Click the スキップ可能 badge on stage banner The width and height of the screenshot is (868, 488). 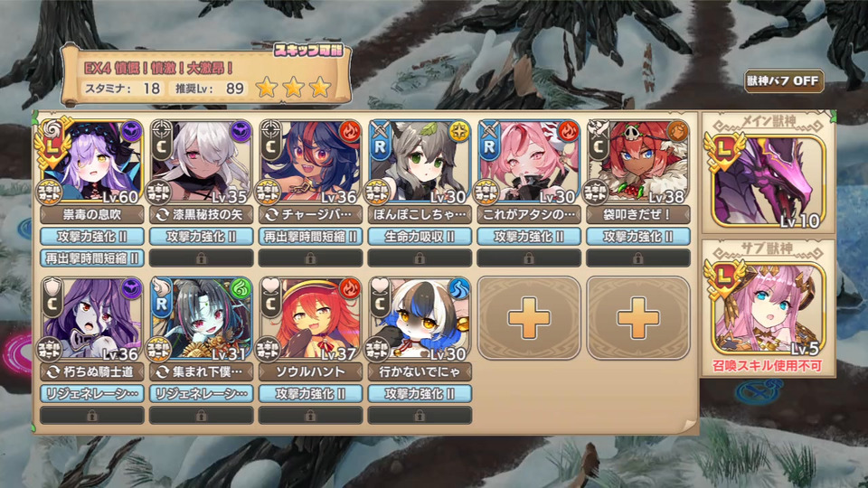tap(309, 51)
